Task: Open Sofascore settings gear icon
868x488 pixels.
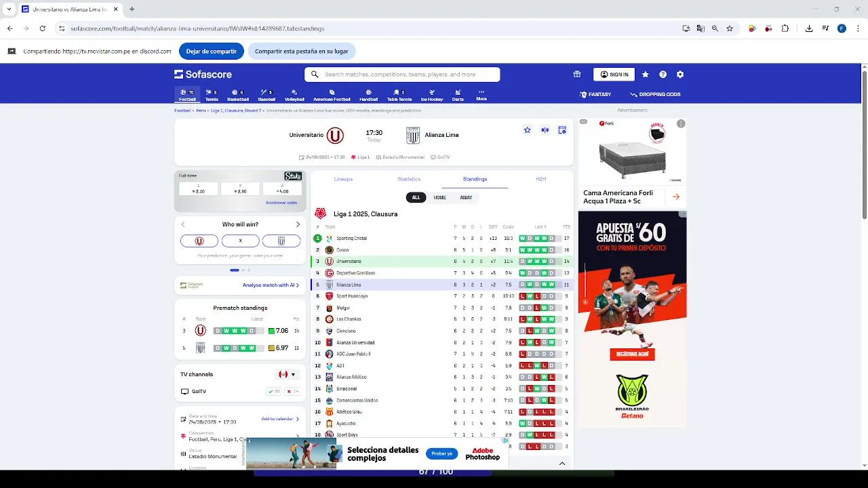Action: click(680, 75)
